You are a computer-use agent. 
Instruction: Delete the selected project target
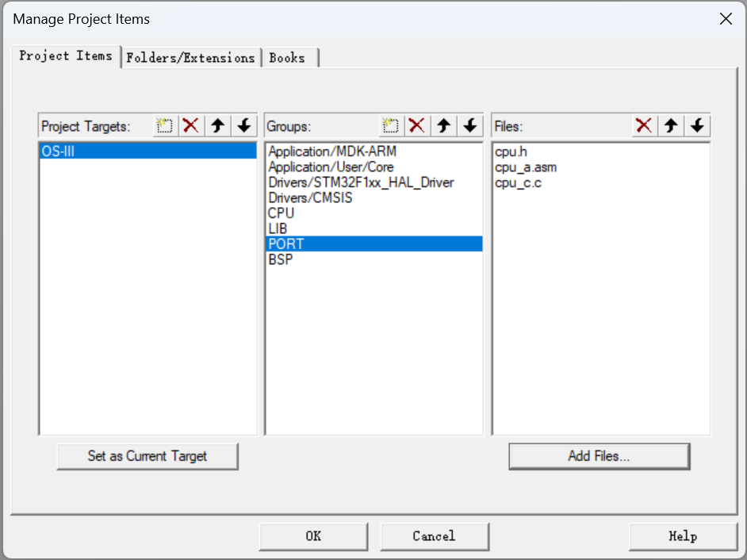click(191, 126)
